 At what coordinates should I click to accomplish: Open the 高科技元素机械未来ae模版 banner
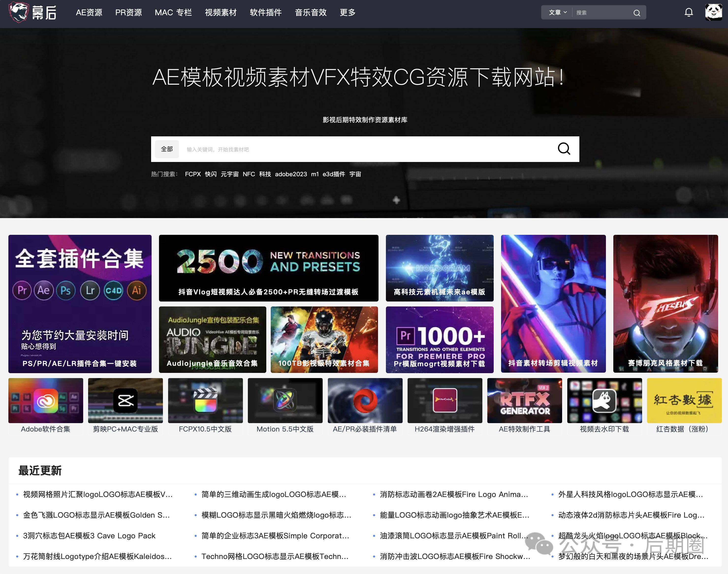tap(440, 268)
